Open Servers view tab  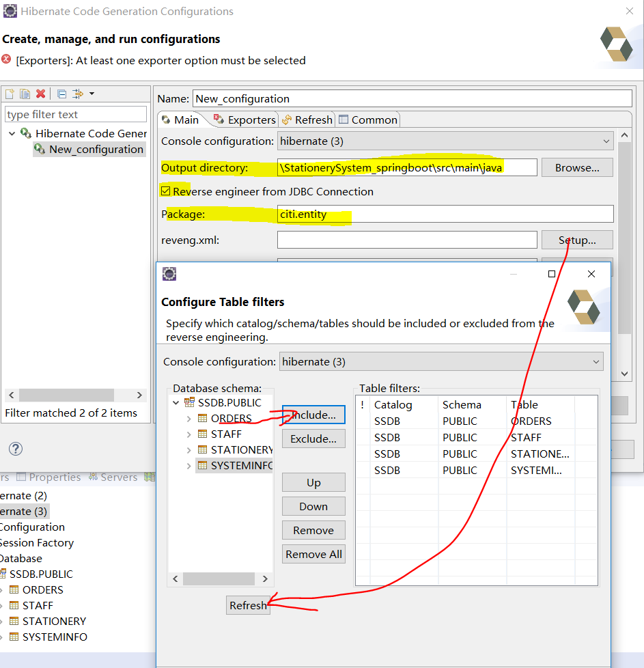[113, 477]
